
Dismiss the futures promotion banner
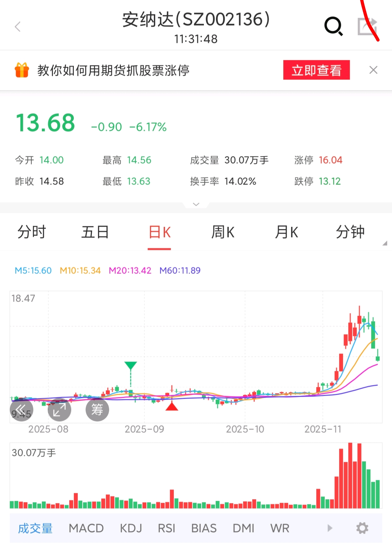(373, 70)
